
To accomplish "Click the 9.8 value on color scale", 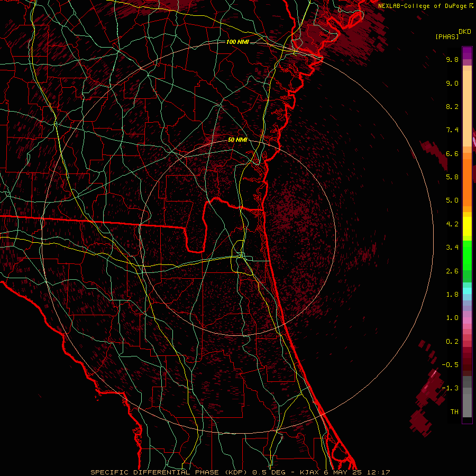I will click(x=452, y=59).
